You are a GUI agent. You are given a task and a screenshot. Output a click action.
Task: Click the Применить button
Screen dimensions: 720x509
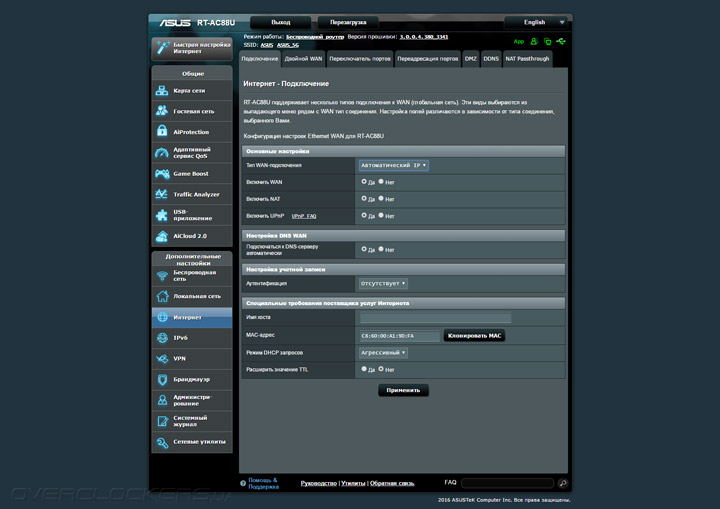pyautogui.click(x=403, y=390)
